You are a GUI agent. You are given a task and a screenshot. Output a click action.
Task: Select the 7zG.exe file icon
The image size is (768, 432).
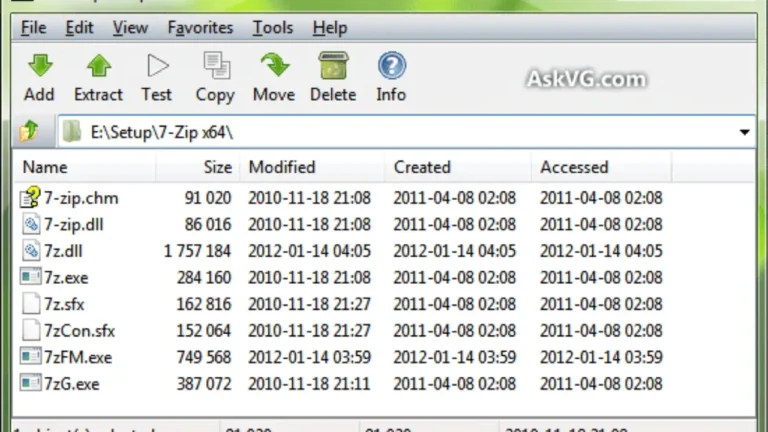[30, 383]
